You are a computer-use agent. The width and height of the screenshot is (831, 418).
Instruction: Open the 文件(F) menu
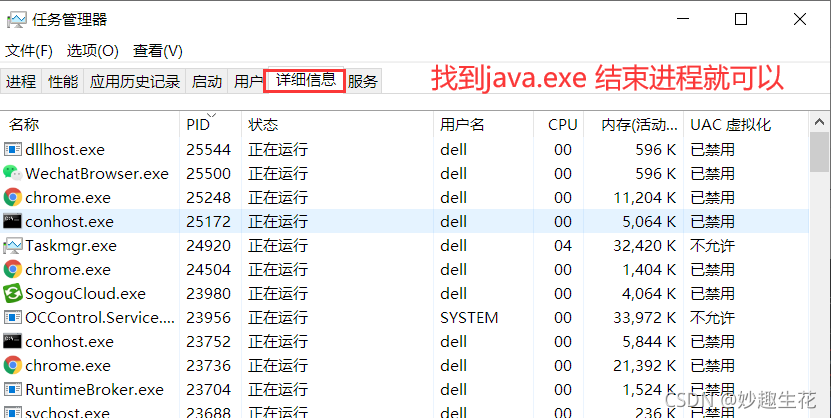point(29,51)
